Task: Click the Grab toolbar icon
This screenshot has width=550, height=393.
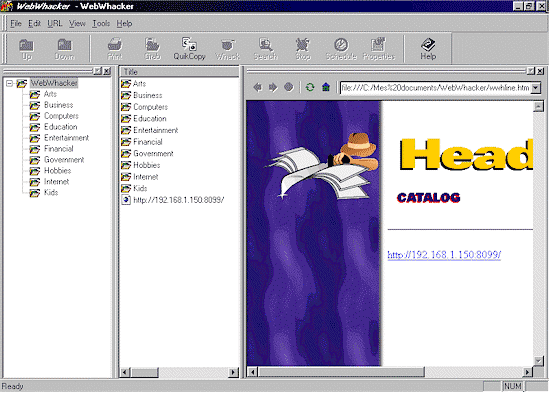Action: pos(153,49)
